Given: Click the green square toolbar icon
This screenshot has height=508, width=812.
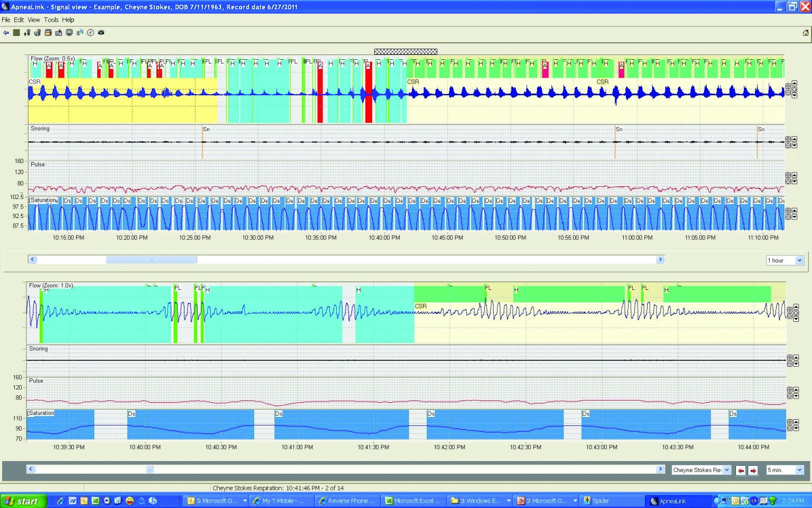Looking at the screenshot, I should tap(16, 33).
